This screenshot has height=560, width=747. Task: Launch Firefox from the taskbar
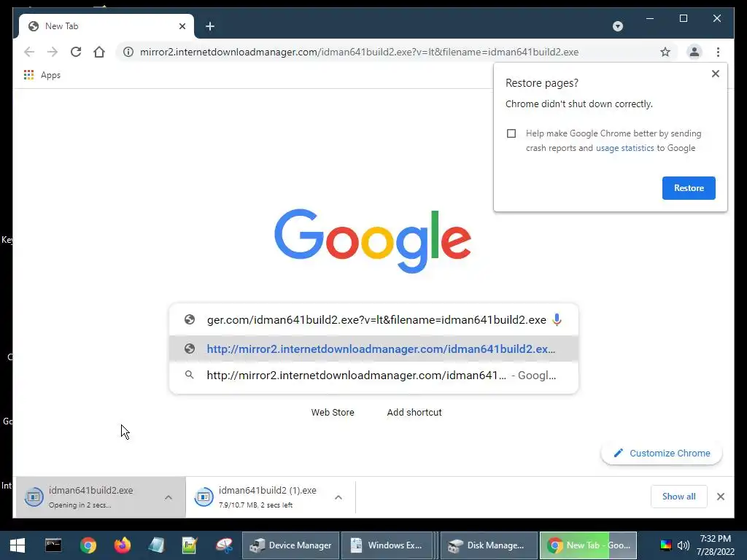click(123, 545)
